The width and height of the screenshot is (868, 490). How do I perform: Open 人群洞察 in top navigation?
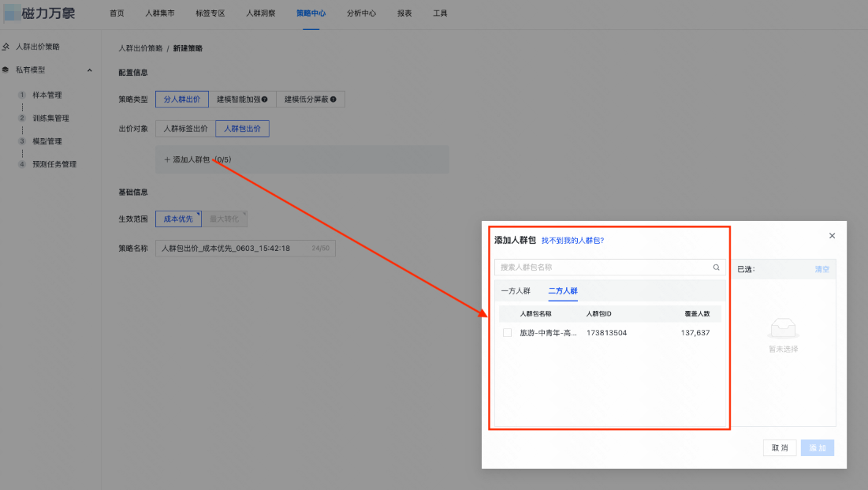(260, 13)
